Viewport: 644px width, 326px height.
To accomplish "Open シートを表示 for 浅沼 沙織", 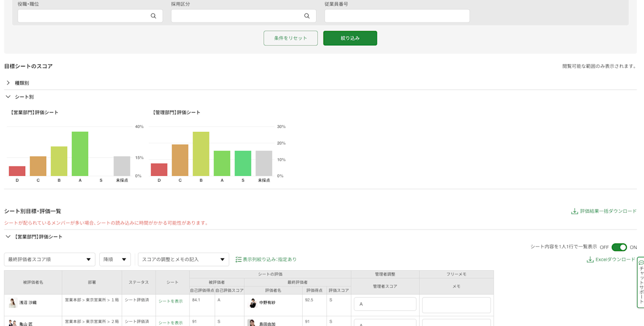I will pos(170,301).
